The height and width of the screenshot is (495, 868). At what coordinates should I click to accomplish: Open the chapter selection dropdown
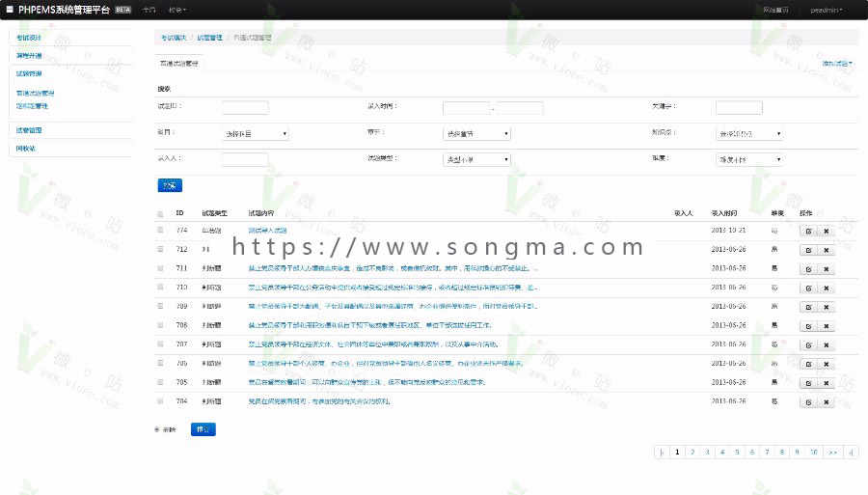476,133
